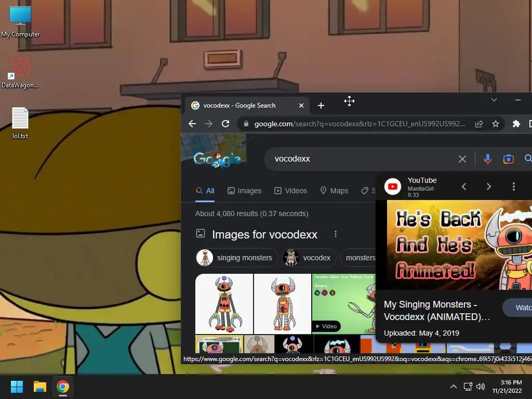Click the site lock icon in address bar
Viewport: 532px width, 399px height.
click(246, 124)
